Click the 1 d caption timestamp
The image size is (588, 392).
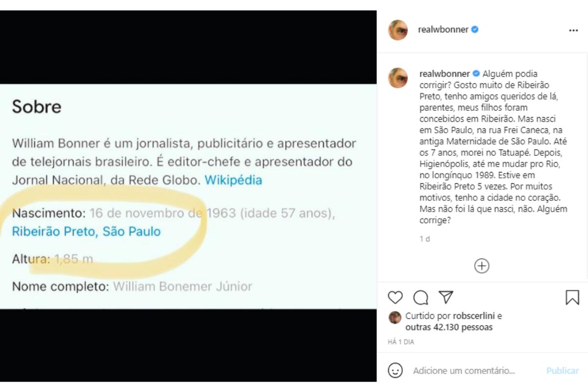(425, 239)
